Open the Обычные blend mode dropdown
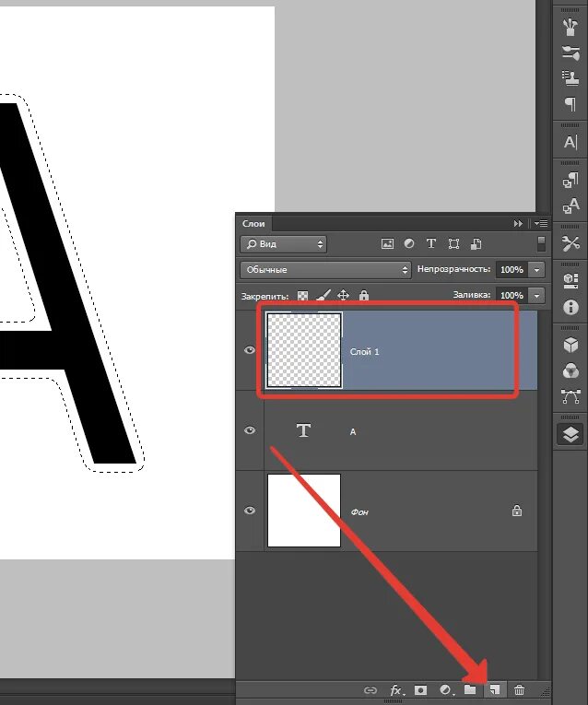Screen dimensions: 588x705 [325, 270]
